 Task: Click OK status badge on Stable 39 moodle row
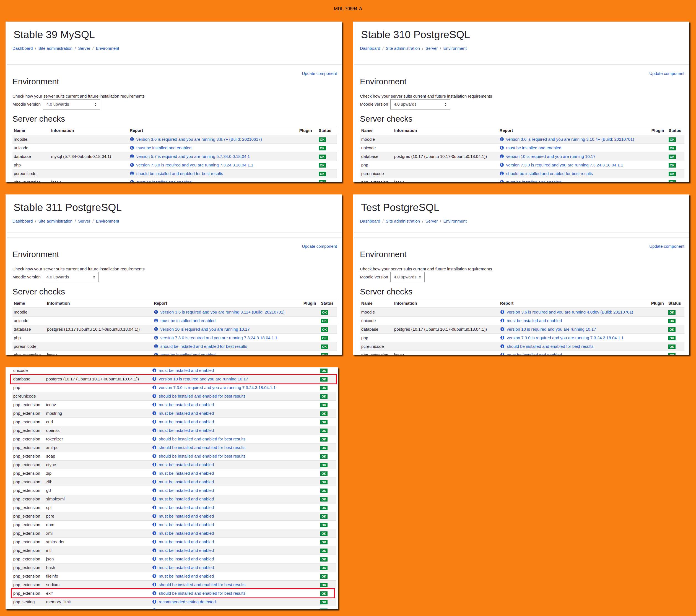[322, 140]
